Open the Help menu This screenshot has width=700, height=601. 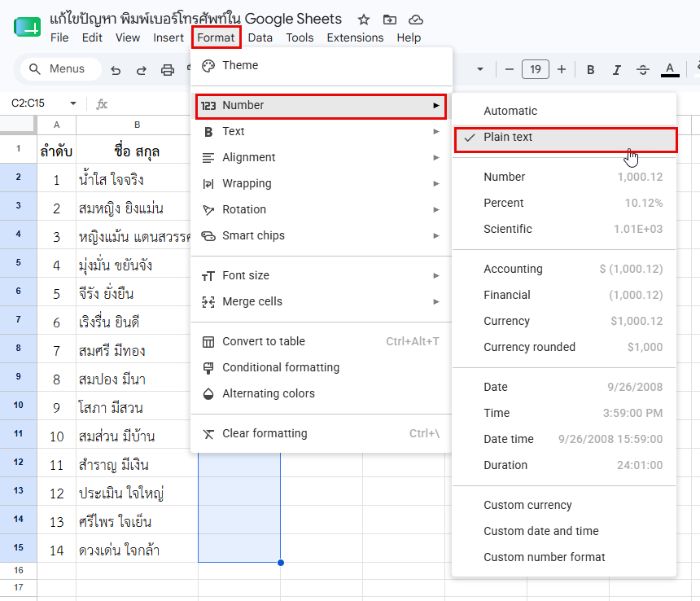tap(409, 37)
